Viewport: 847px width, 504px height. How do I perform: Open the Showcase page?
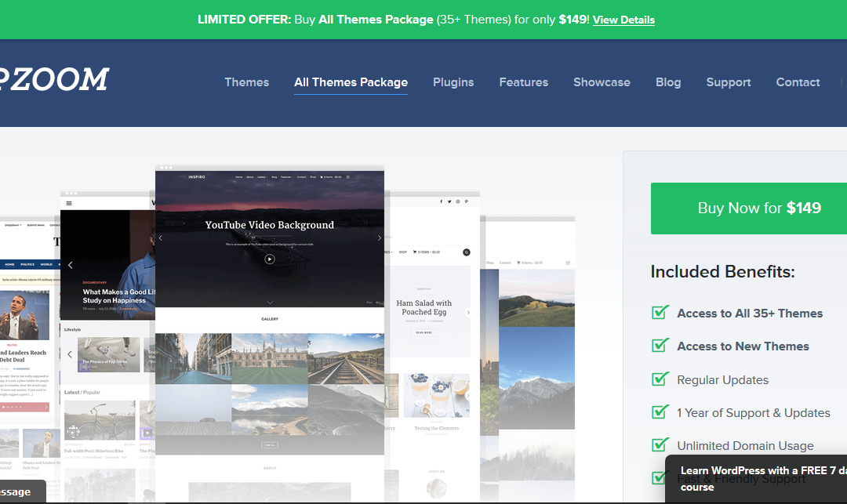[x=602, y=82]
